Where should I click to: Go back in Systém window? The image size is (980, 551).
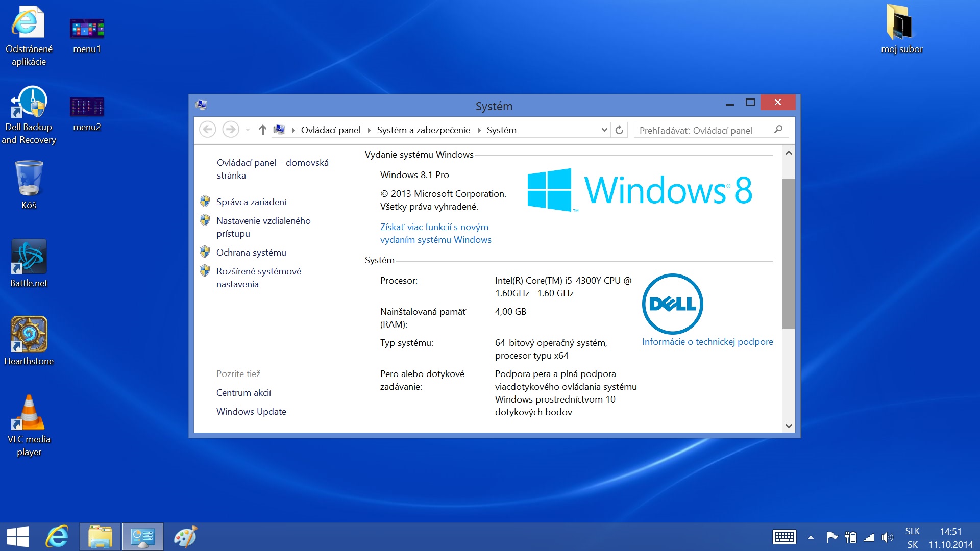click(207, 130)
